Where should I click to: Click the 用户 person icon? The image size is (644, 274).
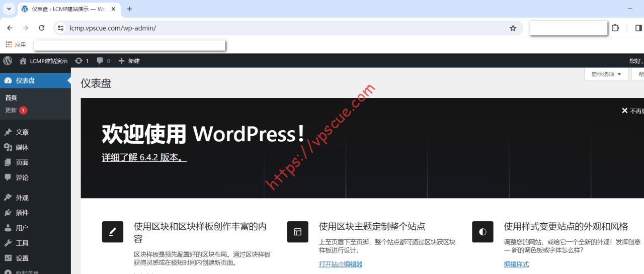[x=8, y=228]
